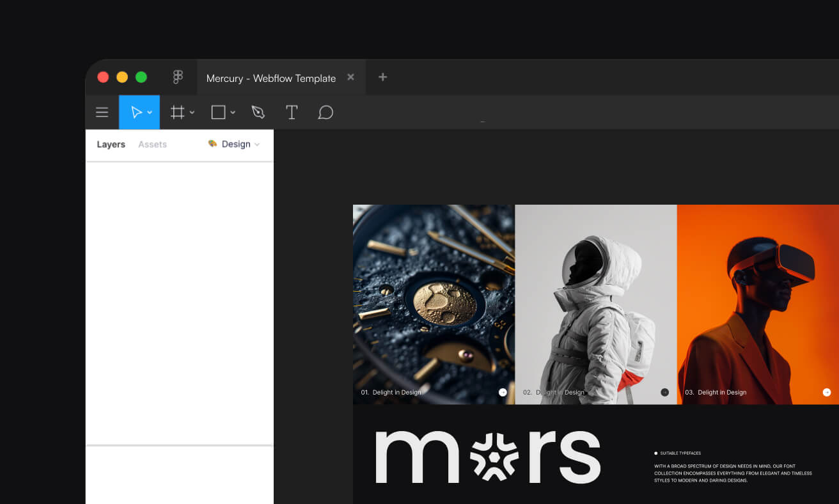Add a new tab with plus
The height and width of the screenshot is (504, 839).
tap(382, 77)
